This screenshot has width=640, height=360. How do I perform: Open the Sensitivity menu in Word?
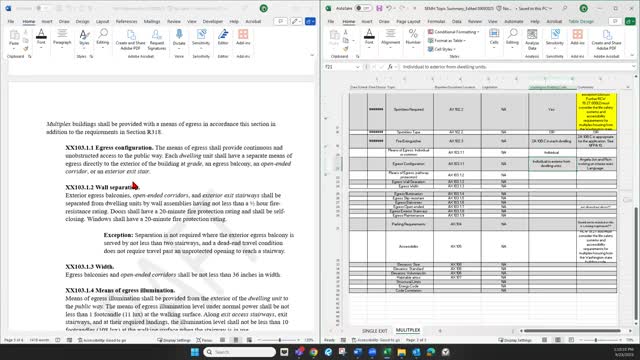coord(201,38)
